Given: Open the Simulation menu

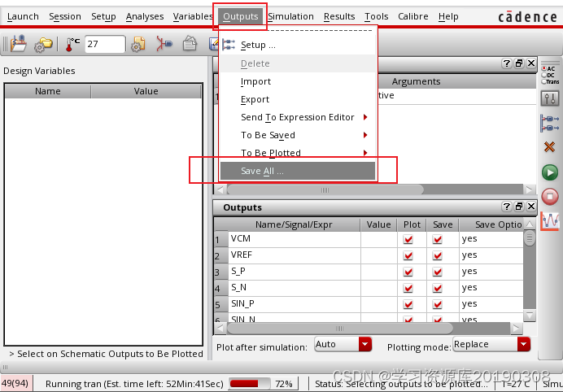Looking at the screenshot, I should click(x=290, y=16).
